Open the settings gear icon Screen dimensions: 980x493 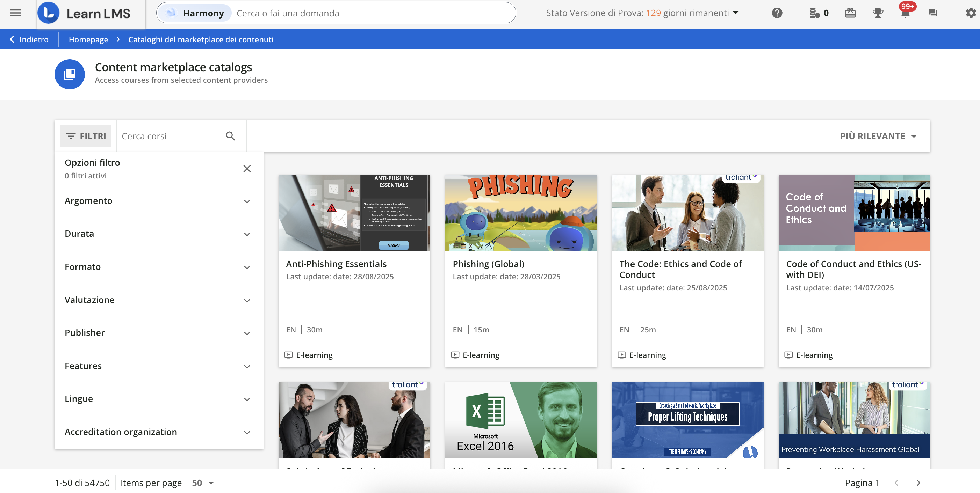pos(971,13)
